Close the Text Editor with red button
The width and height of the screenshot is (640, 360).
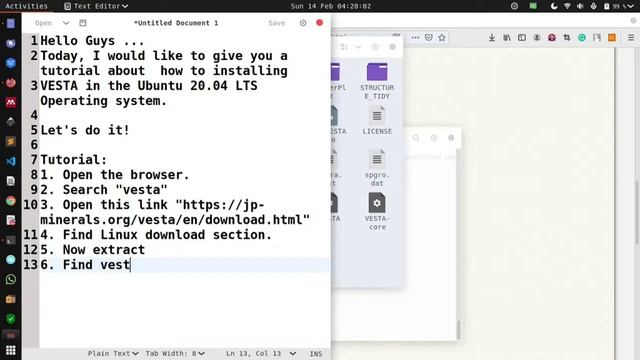click(320, 22)
